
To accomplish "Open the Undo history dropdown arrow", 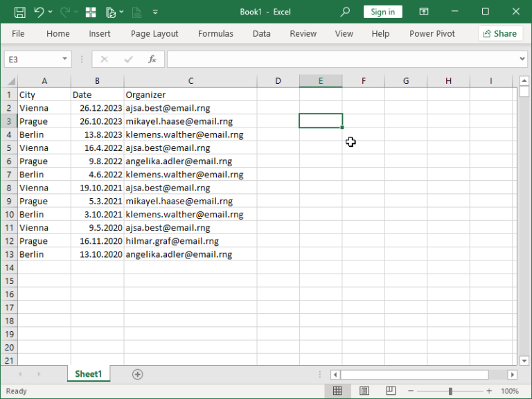I will 52,12.
